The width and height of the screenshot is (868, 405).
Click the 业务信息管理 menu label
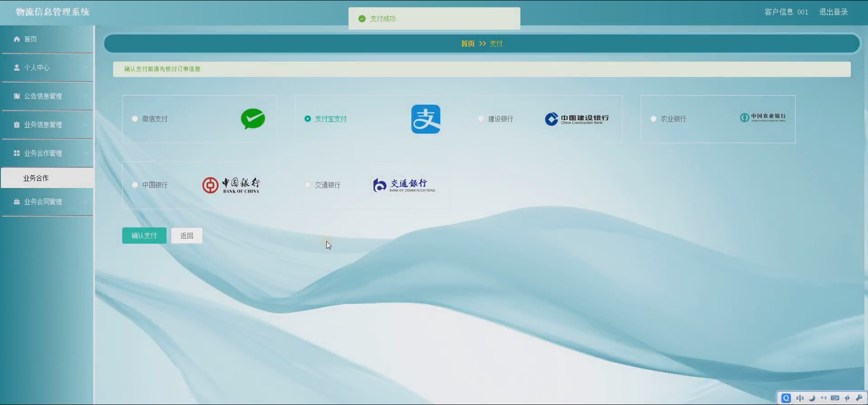tap(43, 125)
